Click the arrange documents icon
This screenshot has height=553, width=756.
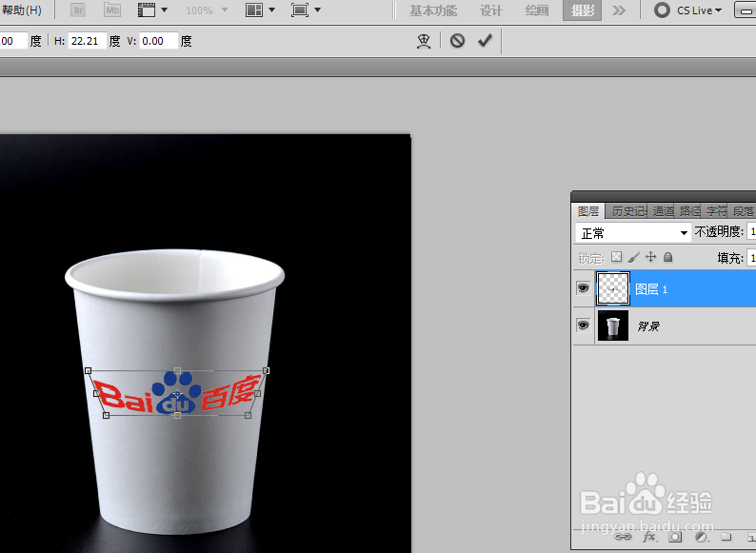[254, 10]
